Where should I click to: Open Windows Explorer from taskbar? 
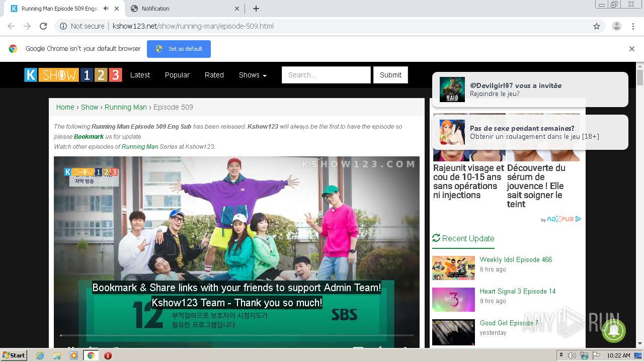pyautogui.click(x=57, y=355)
